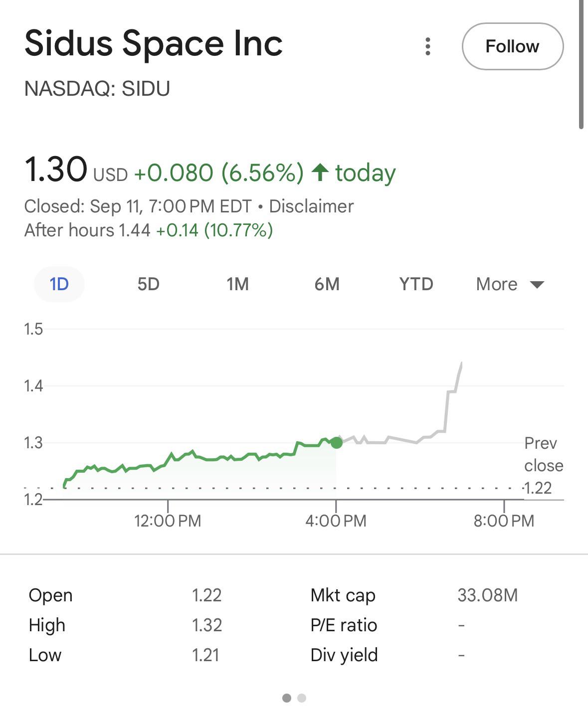Open the three-dot more options menu

[x=427, y=46]
